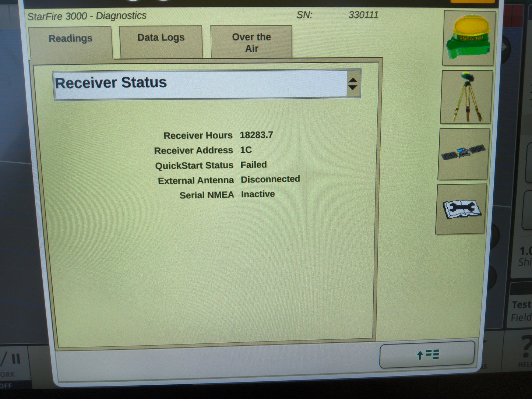Click the External Antenna Disconnected status
Screen dimensions: 532x399
[271, 179]
